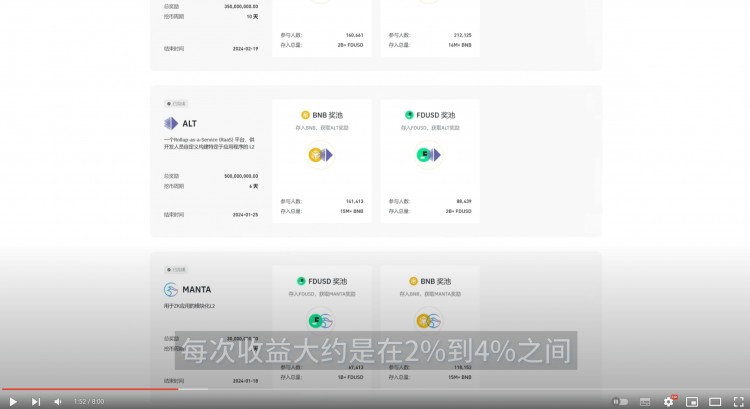The image size is (750, 409).
Task: Click the top project's participant count 160,661
Action: point(354,35)
